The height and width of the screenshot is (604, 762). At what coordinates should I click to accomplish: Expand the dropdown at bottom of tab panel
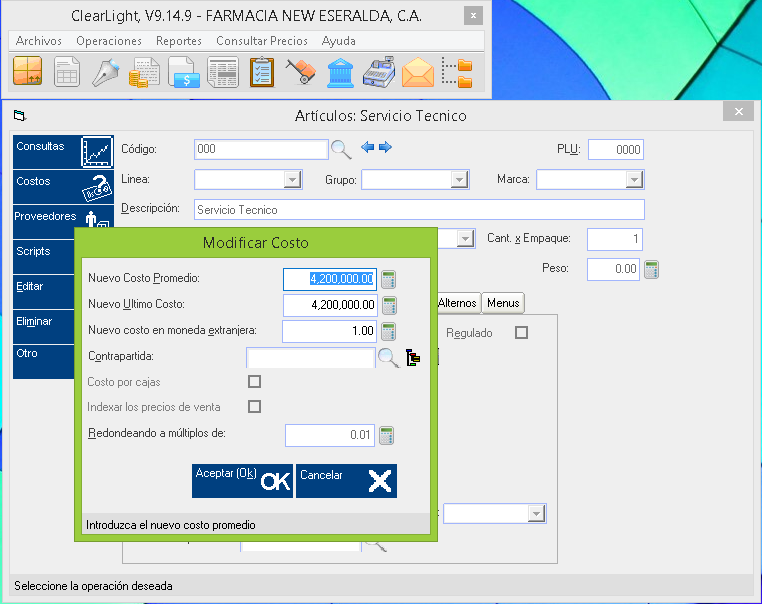click(x=536, y=514)
